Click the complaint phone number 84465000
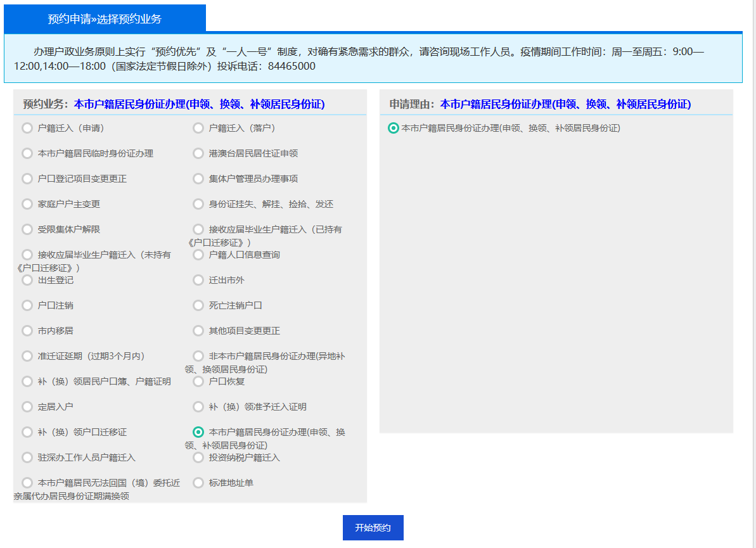The width and height of the screenshot is (756, 548). [292, 66]
